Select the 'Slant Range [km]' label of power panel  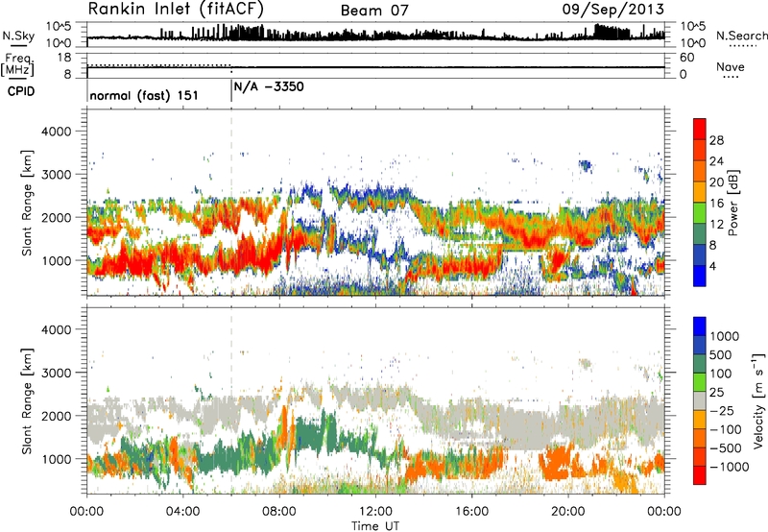tap(27, 203)
